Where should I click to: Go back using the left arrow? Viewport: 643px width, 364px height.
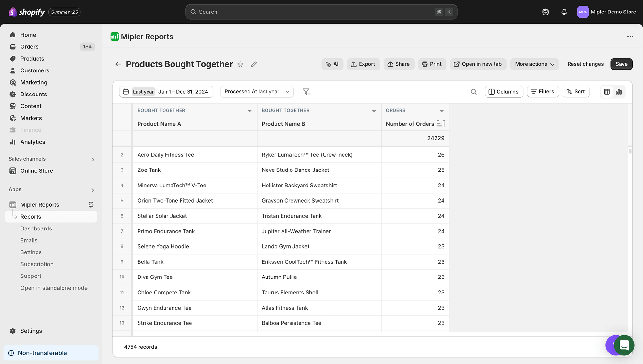pyautogui.click(x=118, y=64)
